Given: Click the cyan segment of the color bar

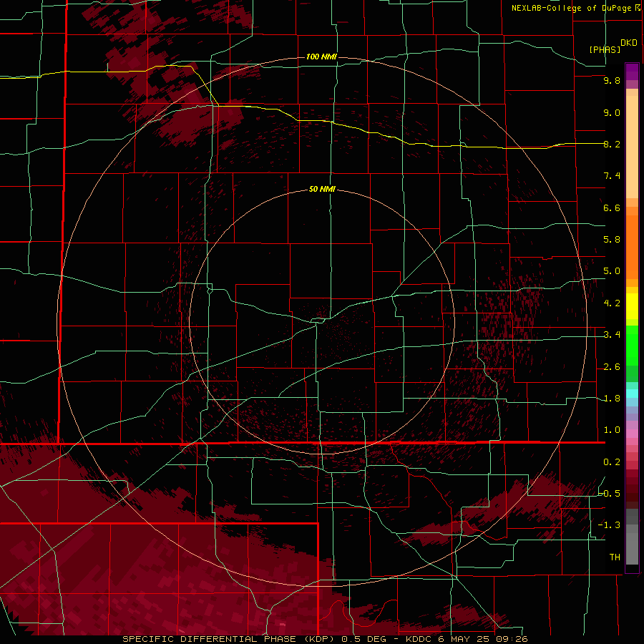Looking at the screenshot, I should (x=632, y=394).
